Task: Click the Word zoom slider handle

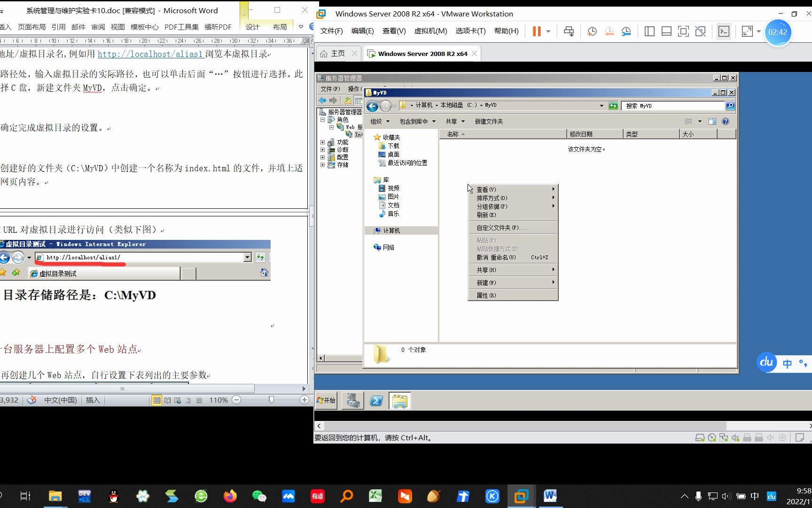Action: coord(271,400)
